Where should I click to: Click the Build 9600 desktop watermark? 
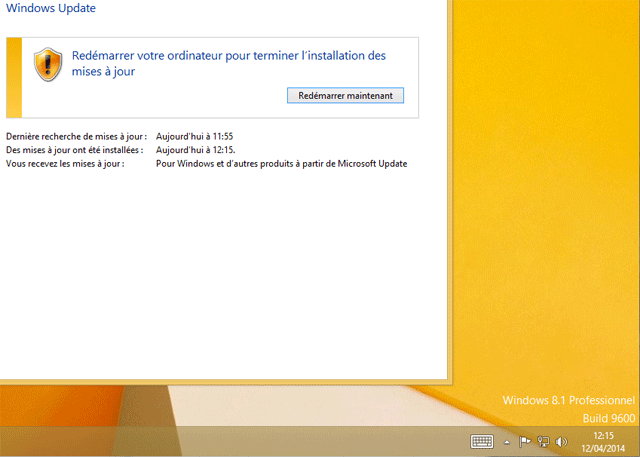tap(607, 416)
